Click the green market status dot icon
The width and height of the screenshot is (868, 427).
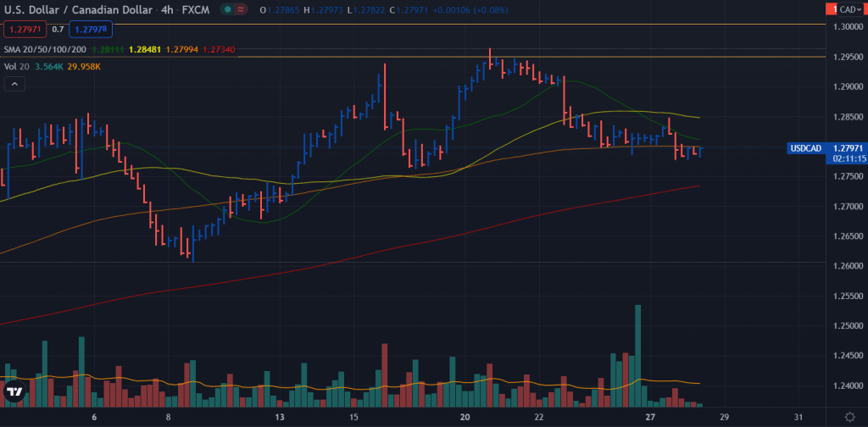click(x=227, y=9)
